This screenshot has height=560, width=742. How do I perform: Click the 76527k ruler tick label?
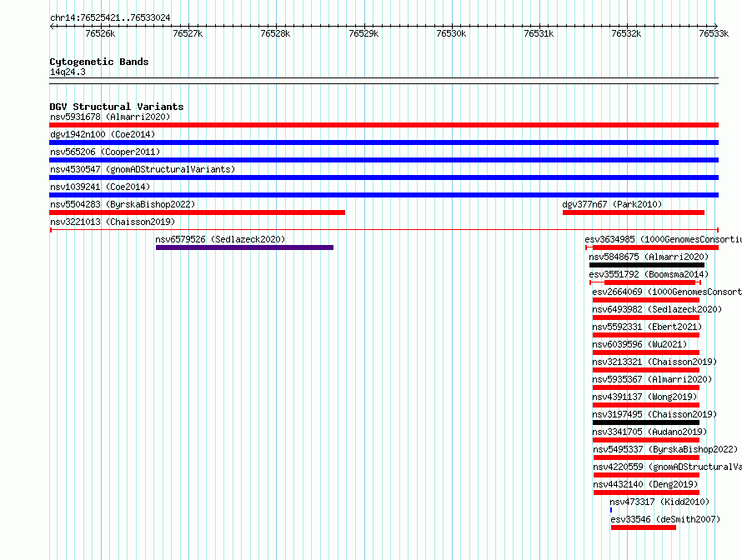click(x=188, y=33)
